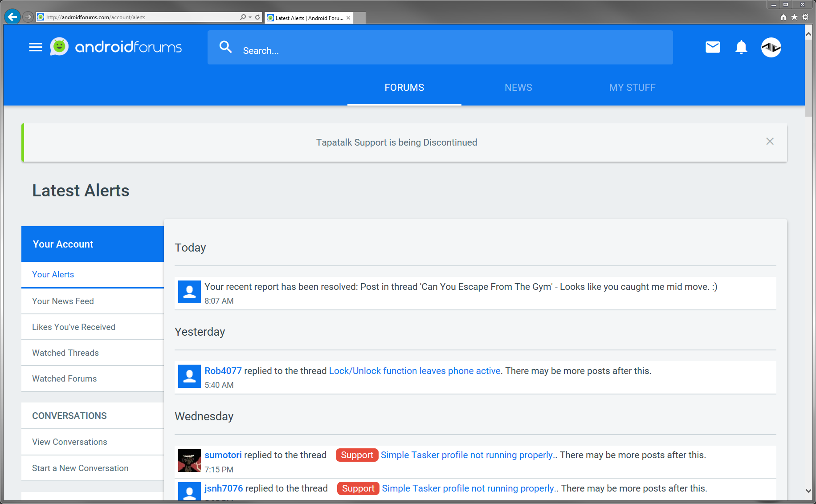Image resolution: width=816 pixels, height=504 pixels.
Task: Switch to the MY STUFF tab
Action: coord(632,87)
